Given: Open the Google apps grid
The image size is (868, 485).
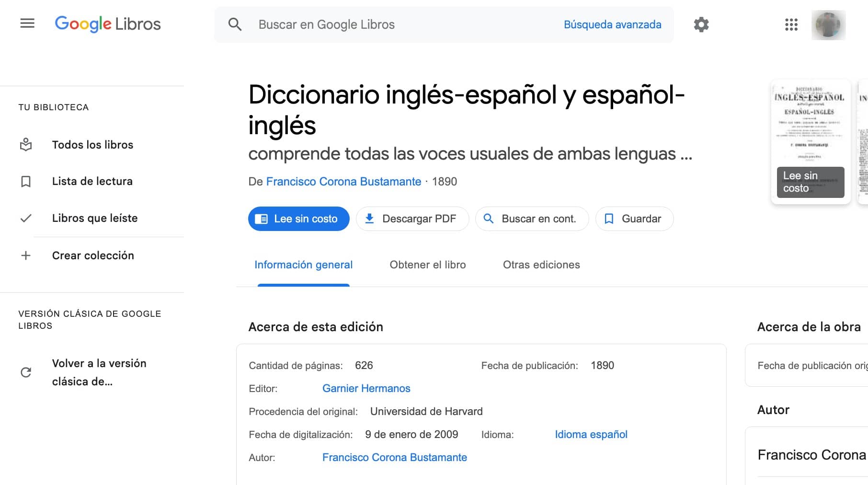Looking at the screenshot, I should click(x=791, y=24).
